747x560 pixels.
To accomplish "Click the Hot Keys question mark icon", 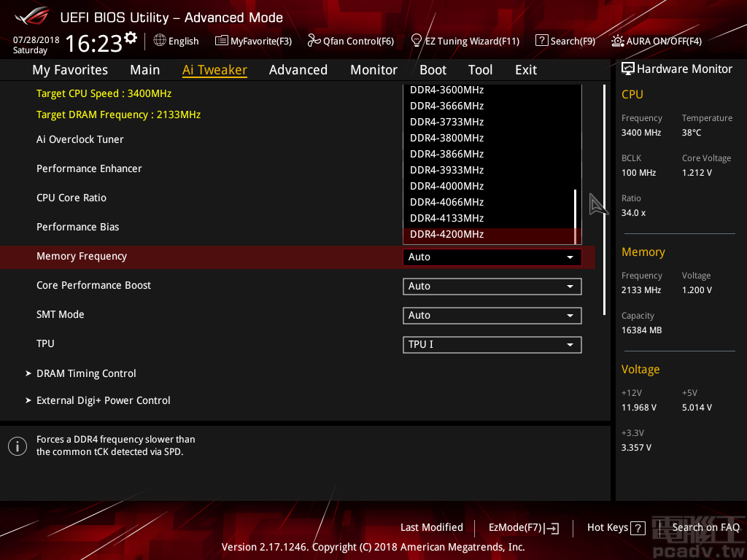I will (x=638, y=528).
